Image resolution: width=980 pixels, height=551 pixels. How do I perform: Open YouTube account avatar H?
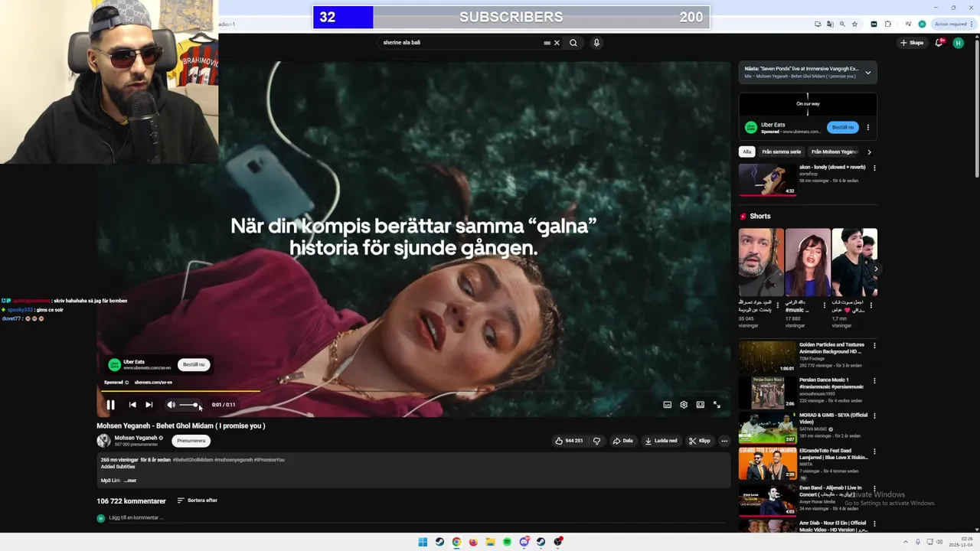click(958, 43)
